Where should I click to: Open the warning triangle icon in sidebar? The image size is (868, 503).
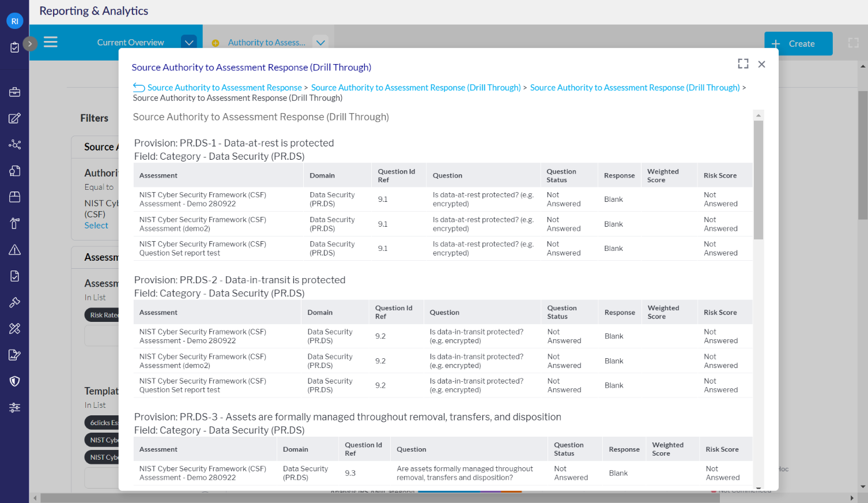click(x=14, y=250)
